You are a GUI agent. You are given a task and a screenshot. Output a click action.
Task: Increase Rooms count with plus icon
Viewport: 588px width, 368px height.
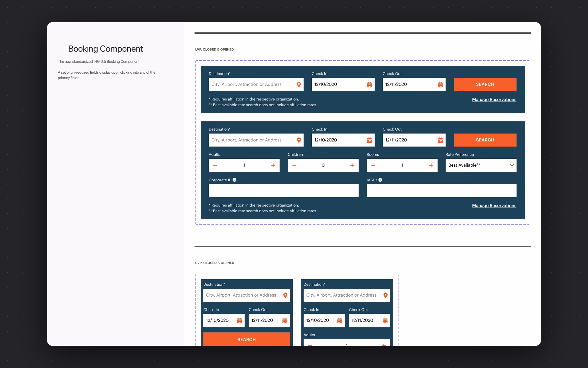(x=431, y=165)
